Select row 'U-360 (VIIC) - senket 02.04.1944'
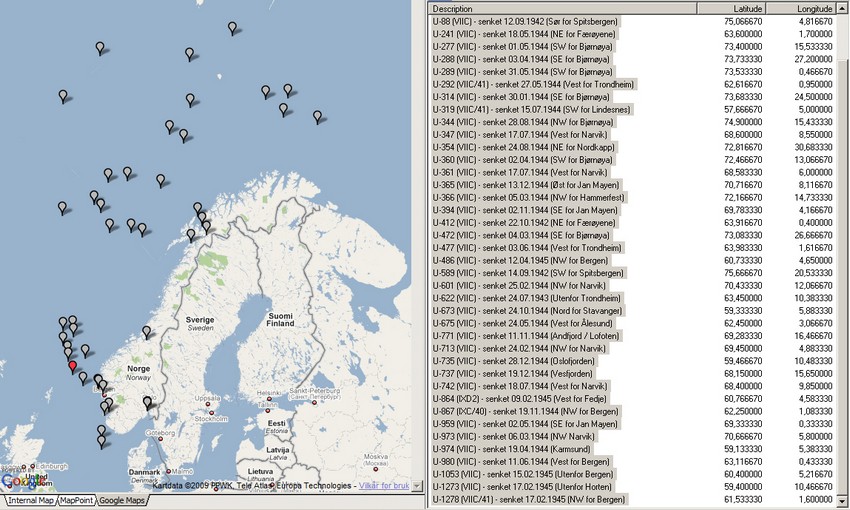Screen dimensions: 850x510 point(633,160)
